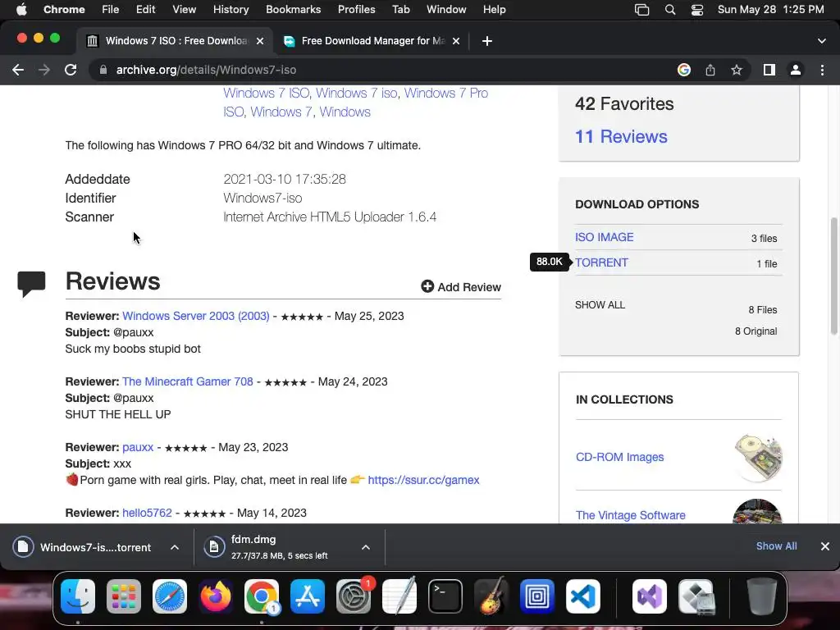
Task: Open Terminal from the Dock
Action: (x=445, y=596)
